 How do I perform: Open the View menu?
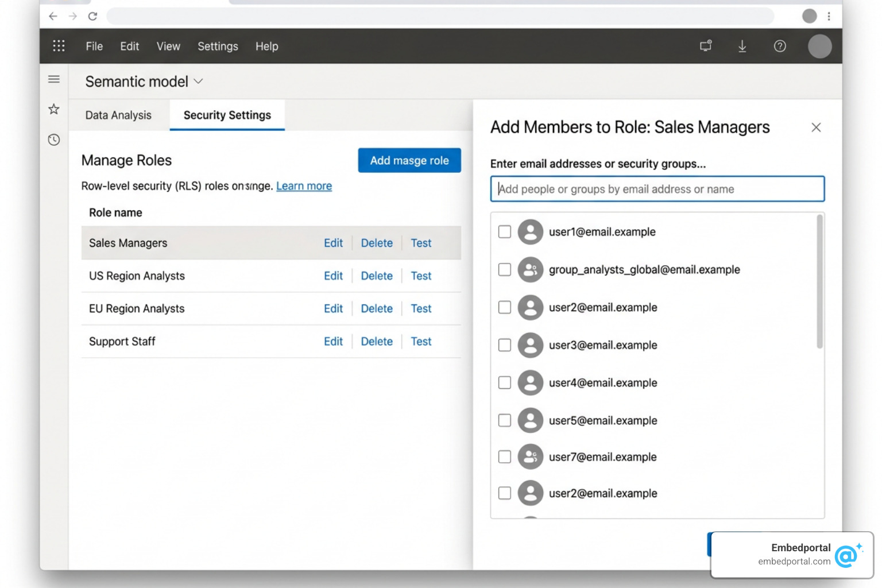pyautogui.click(x=168, y=47)
